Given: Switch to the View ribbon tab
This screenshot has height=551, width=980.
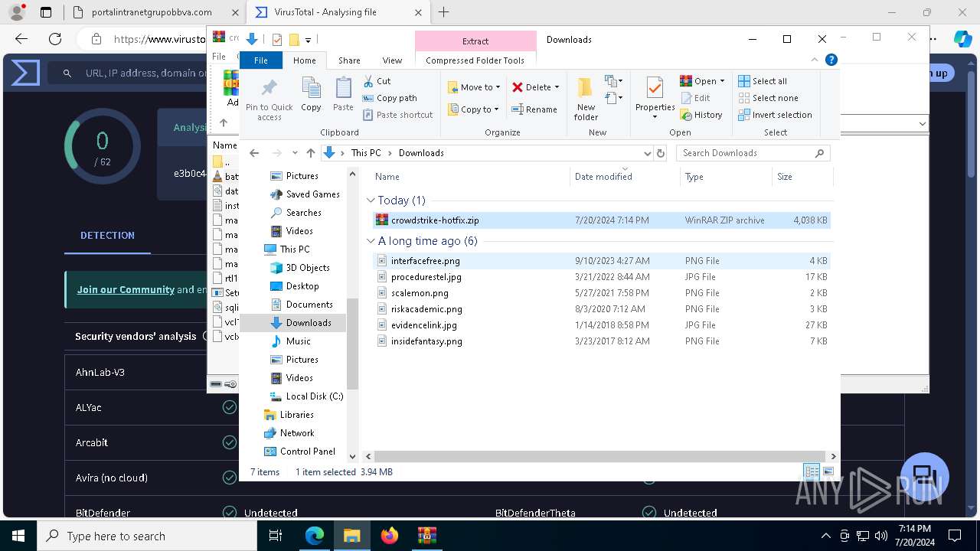Looking at the screenshot, I should coord(392,60).
